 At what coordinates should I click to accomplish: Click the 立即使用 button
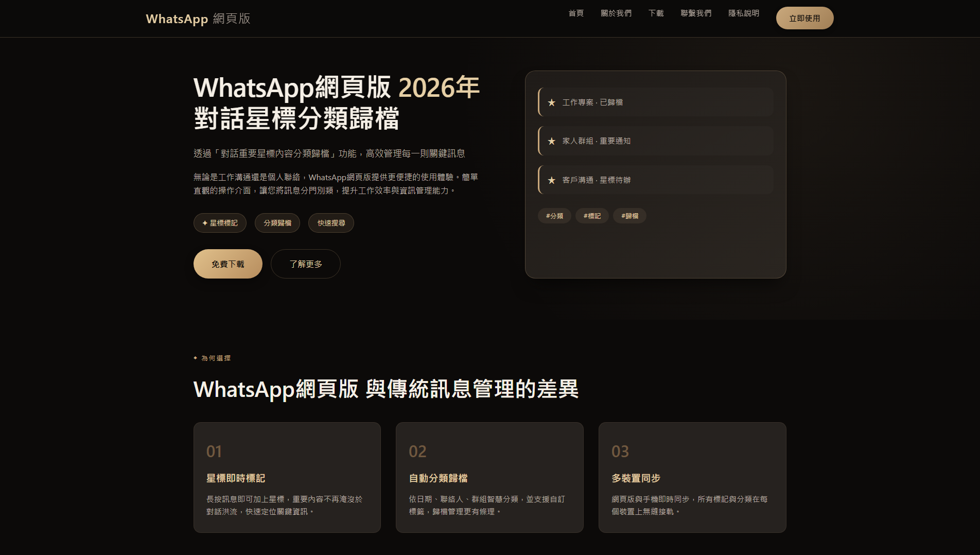pyautogui.click(x=804, y=18)
